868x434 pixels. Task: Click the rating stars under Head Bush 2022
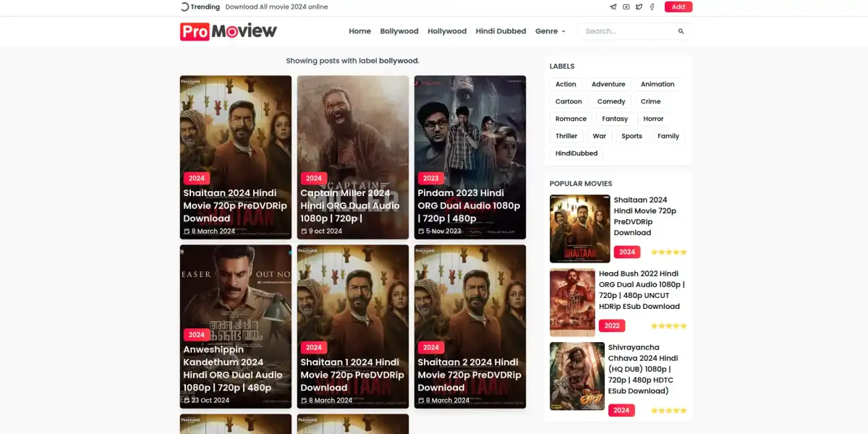668,326
